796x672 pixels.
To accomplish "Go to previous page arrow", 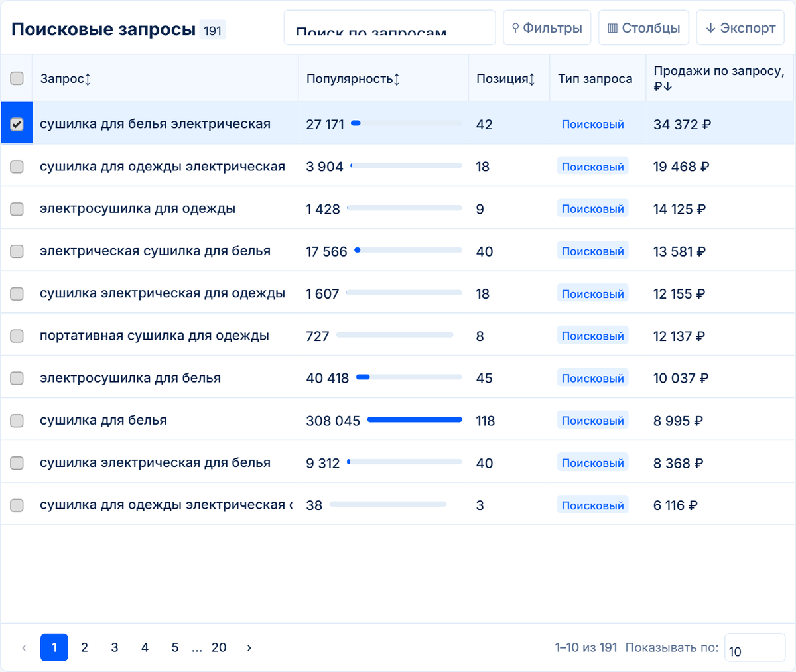I will pos(24,647).
